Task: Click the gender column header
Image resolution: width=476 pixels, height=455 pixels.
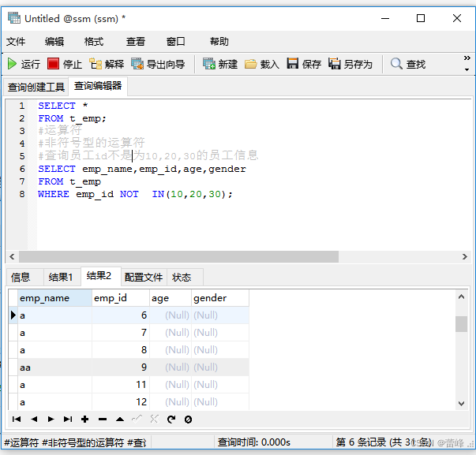Action: [220, 298]
